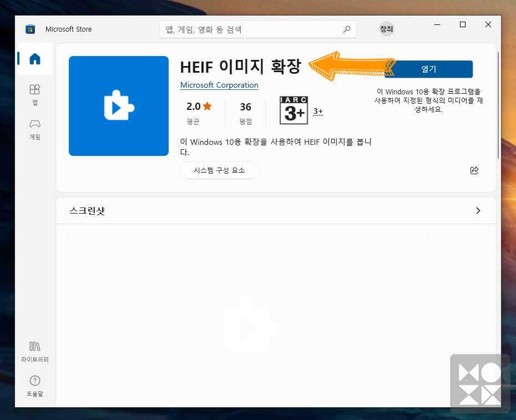This screenshot has width=516, height=420.
Task: Click the page vertical scrollbar
Action: (x=498, y=105)
